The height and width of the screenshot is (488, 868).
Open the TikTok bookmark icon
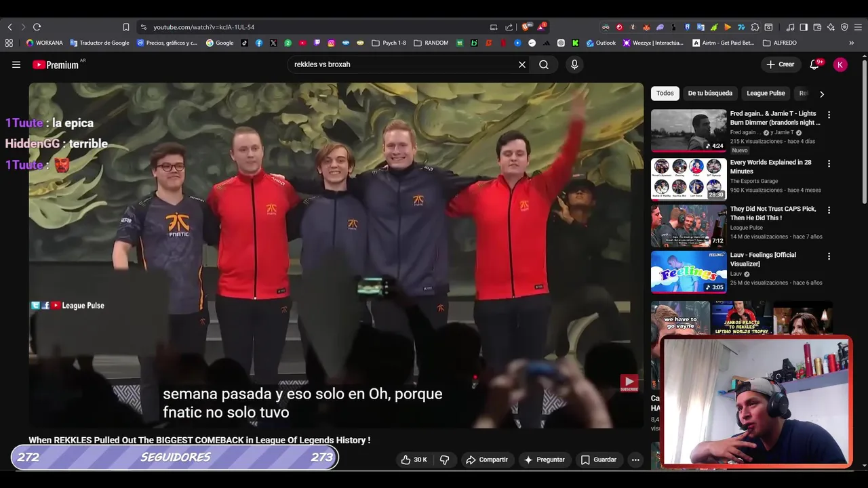[x=245, y=43]
